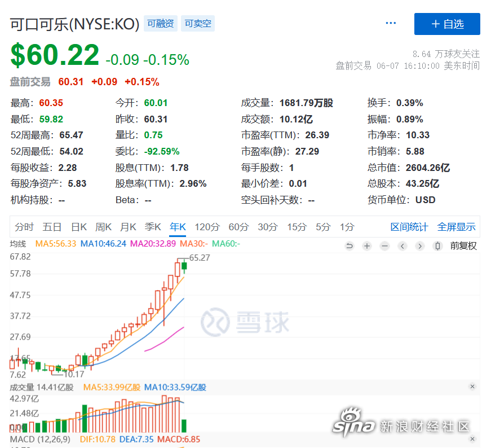Click the 52周最高 65.47 value
The height and width of the screenshot is (448, 491).
click(x=72, y=135)
